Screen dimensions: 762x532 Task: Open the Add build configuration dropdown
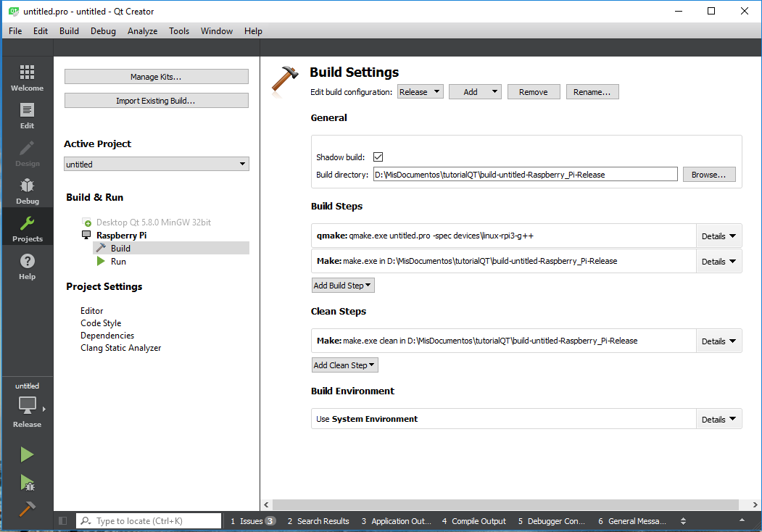click(475, 92)
